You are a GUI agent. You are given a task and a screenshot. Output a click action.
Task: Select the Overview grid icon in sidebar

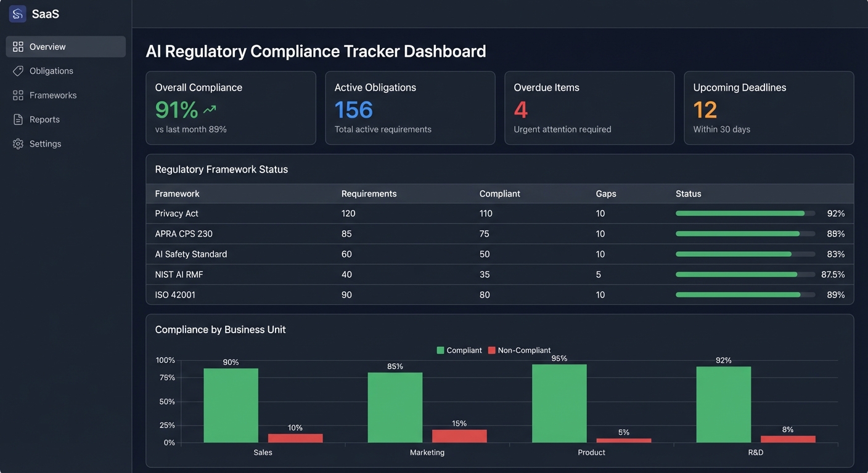click(x=18, y=46)
